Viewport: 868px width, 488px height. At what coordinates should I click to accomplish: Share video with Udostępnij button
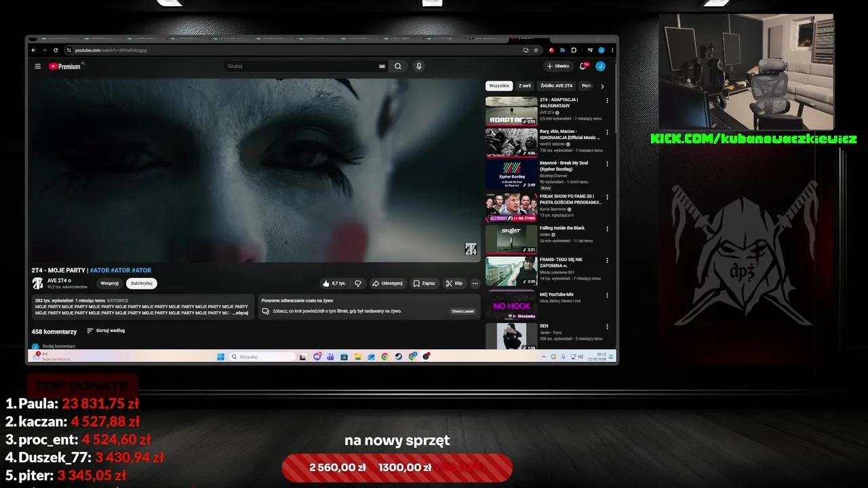(x=388, y=283)
